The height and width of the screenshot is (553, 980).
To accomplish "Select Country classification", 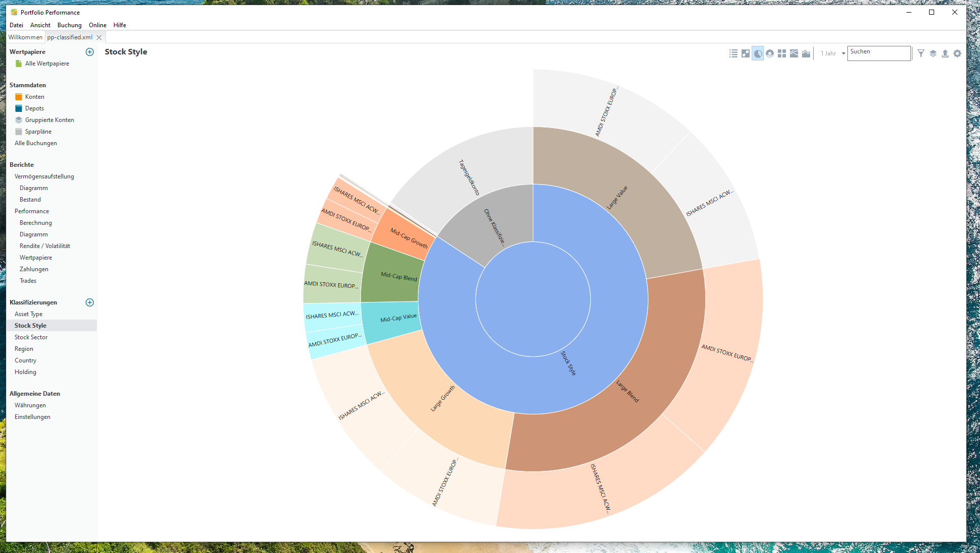I will click(x=25, y=360).
